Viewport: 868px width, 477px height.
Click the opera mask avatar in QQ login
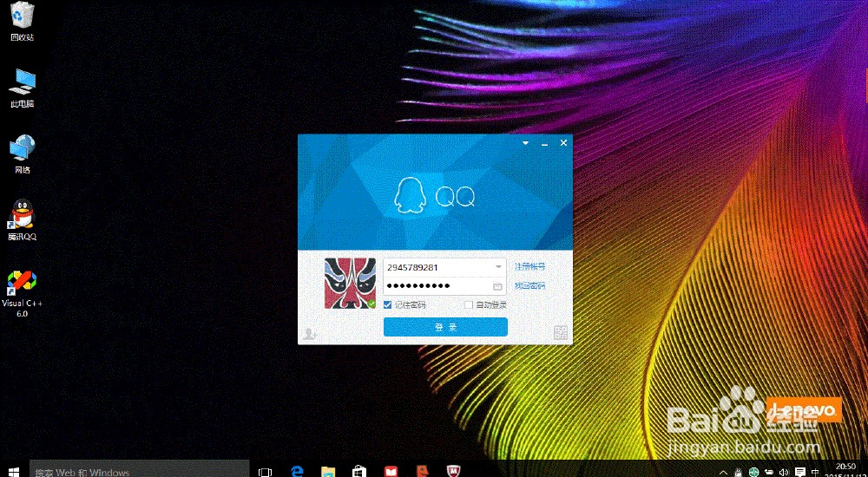coord(350,283)
